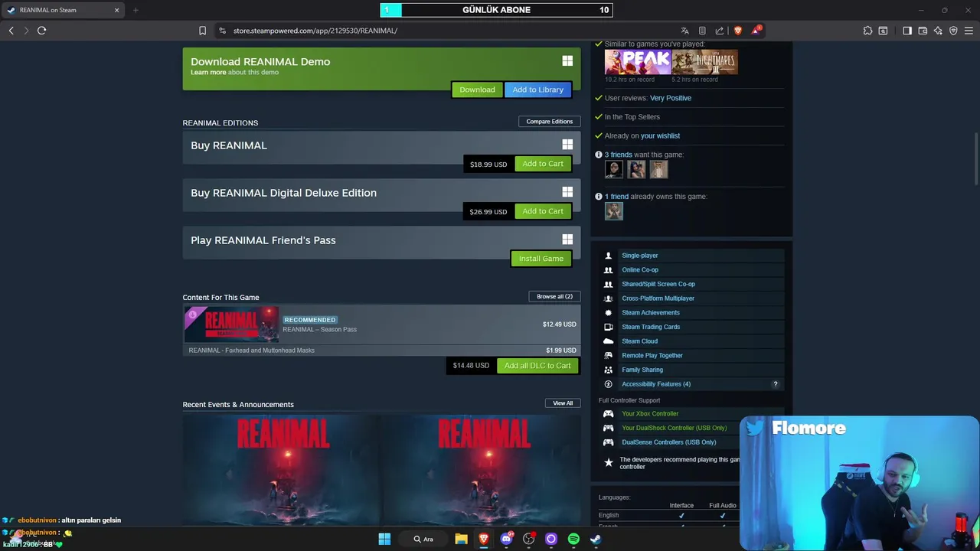Image resolution: width=980 pixels, height=551 pixels.
Task: Reload the Steam store page
Action: (x=41, y=31)
